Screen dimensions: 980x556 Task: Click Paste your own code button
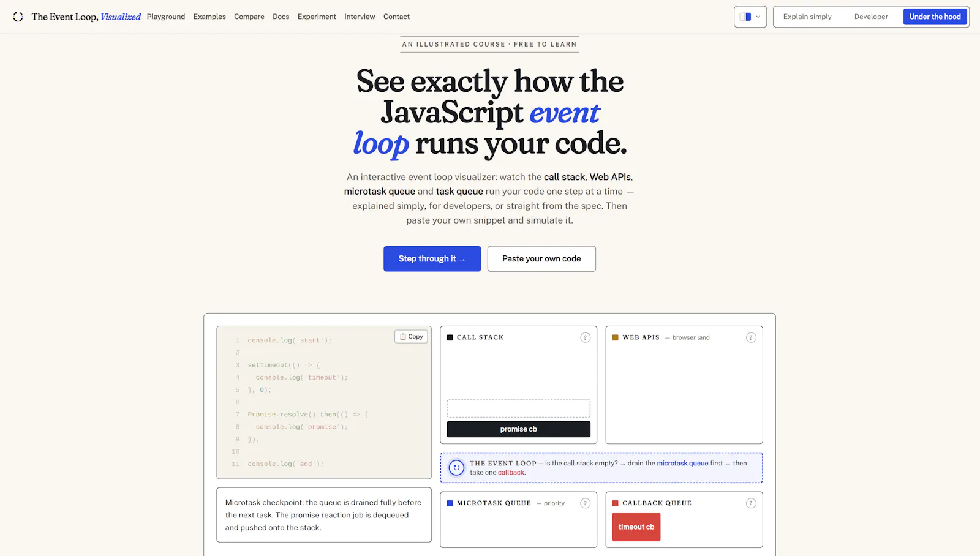tap(541, 259)
